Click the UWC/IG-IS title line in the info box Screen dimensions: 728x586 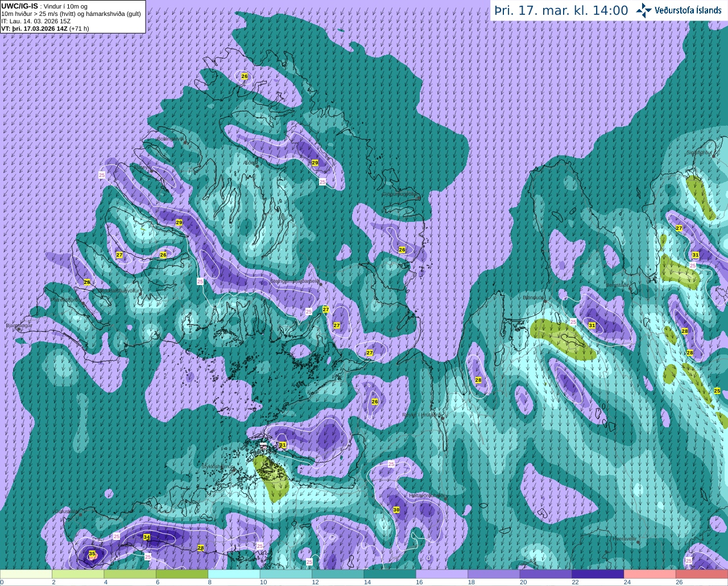44,6
